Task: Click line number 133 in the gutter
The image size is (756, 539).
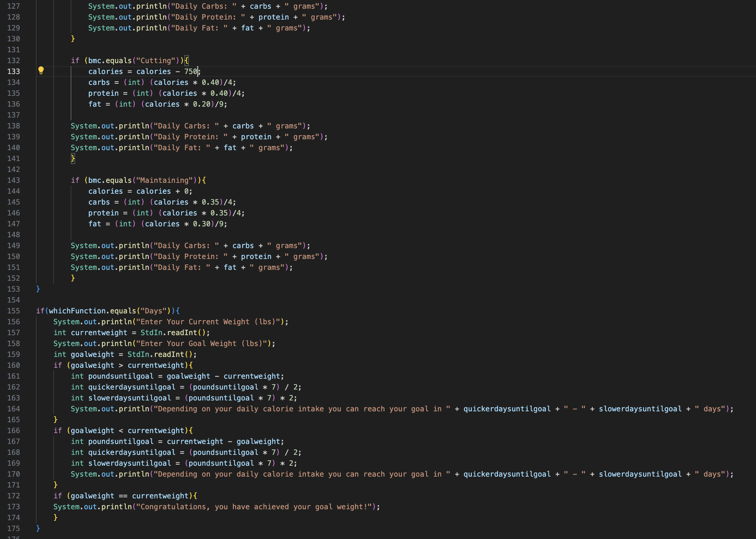Action: click(13, 71)
